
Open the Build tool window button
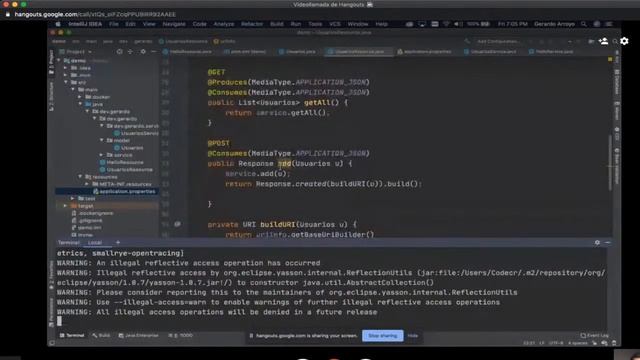pos(101,336)
